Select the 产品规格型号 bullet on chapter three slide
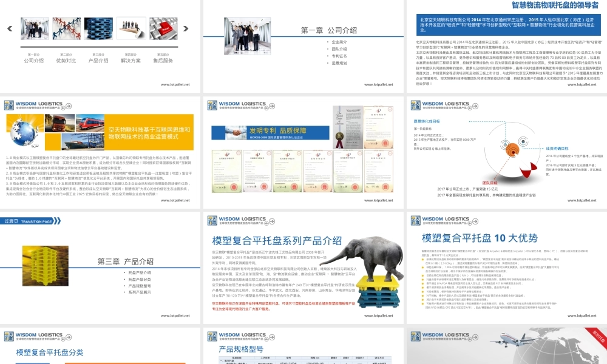 [140, 286]
